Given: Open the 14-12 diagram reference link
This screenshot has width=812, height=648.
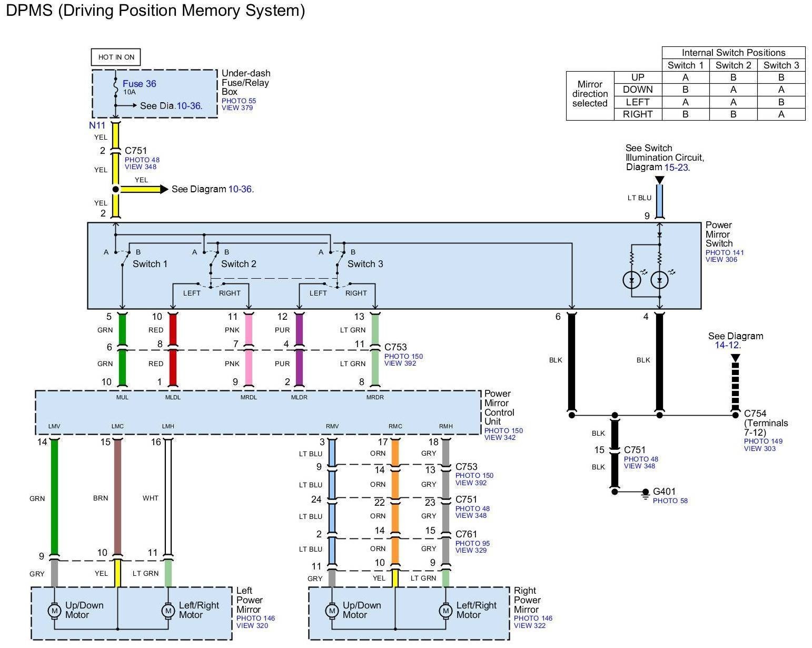Looking at the screenshot, I should coord(727,345).
